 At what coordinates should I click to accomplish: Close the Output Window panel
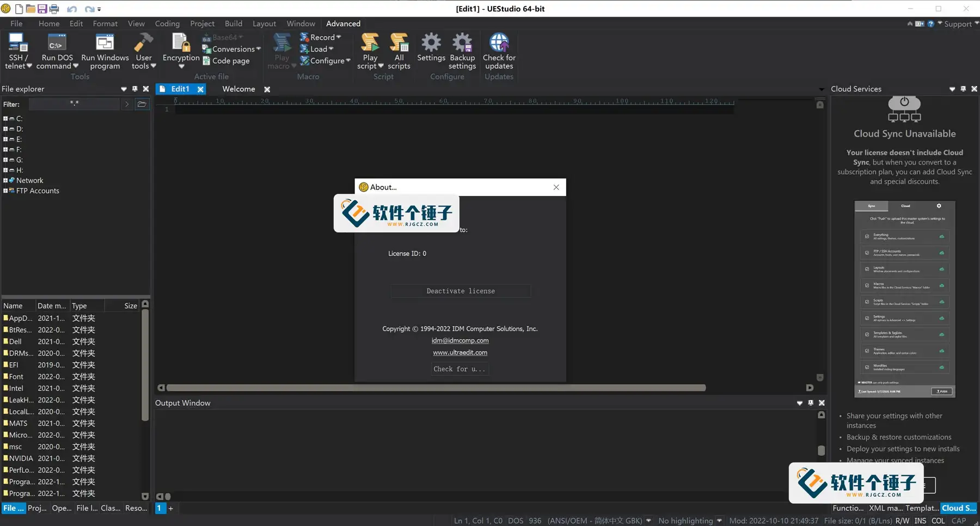[822, 403]
